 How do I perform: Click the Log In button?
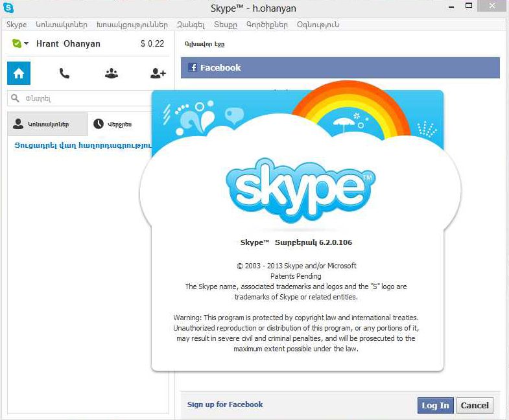coord(435,405)
